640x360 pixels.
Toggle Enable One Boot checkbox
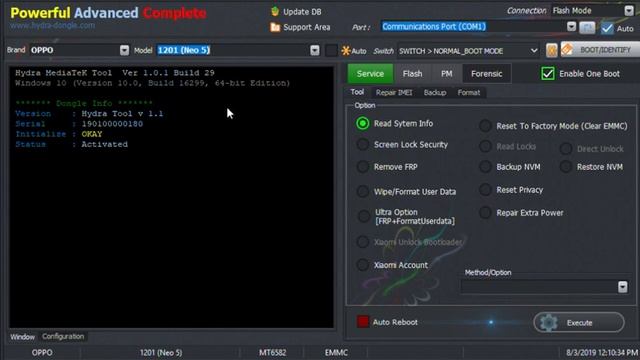pos(548,73)
